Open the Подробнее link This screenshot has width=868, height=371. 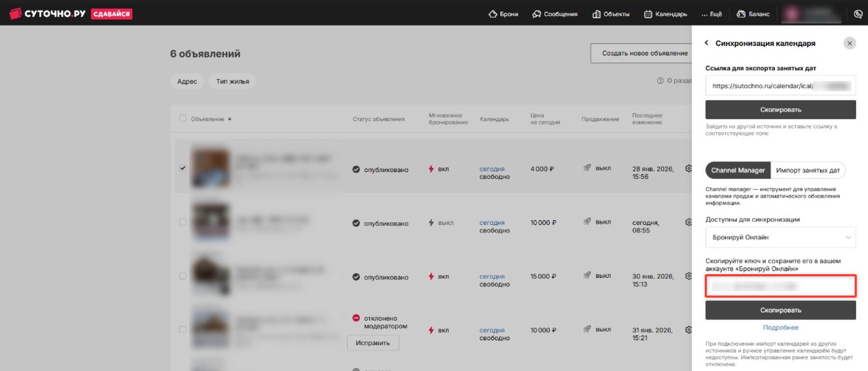(780, 328)
